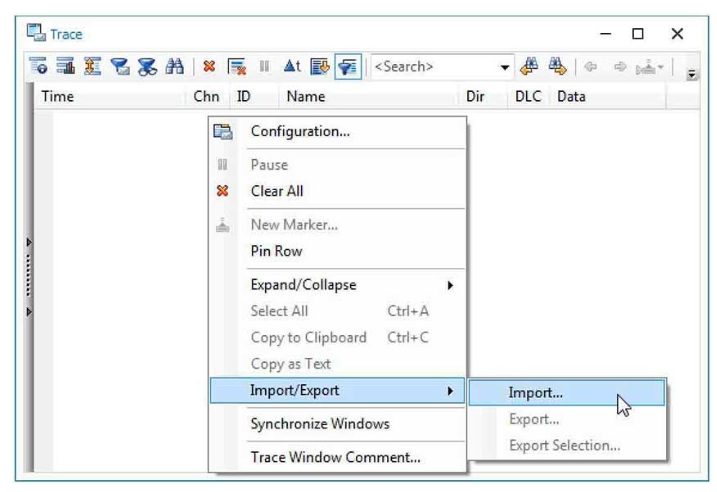This screenshot has width=717, height=492.
Task: Open Trace Window Comment... entry
Action: [337, 457]
